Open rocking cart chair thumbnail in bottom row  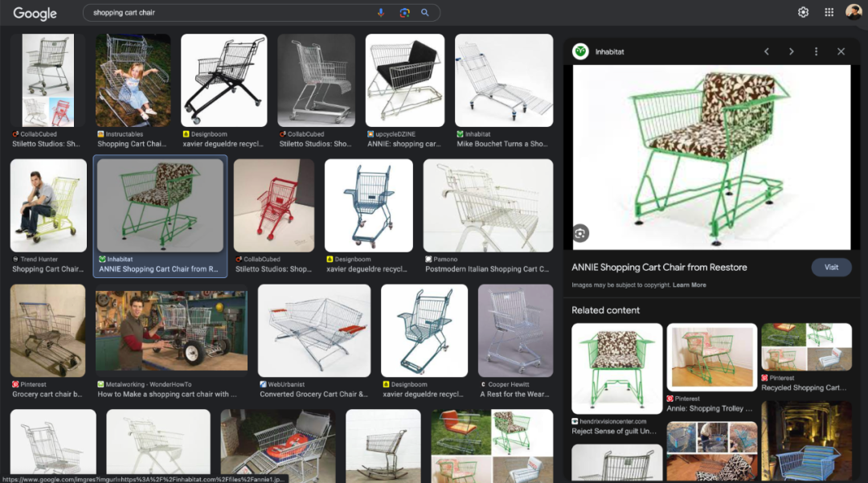pyautogui.click(x=383, y=446)
